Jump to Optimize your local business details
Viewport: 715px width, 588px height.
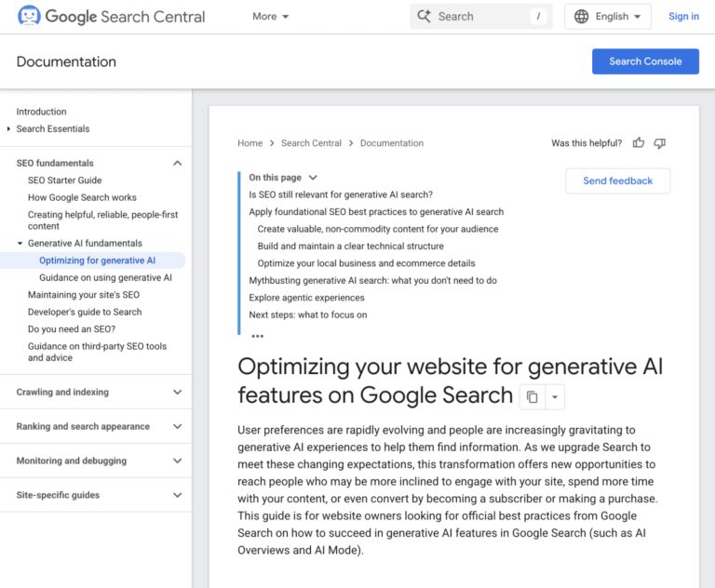click(366, 263)
